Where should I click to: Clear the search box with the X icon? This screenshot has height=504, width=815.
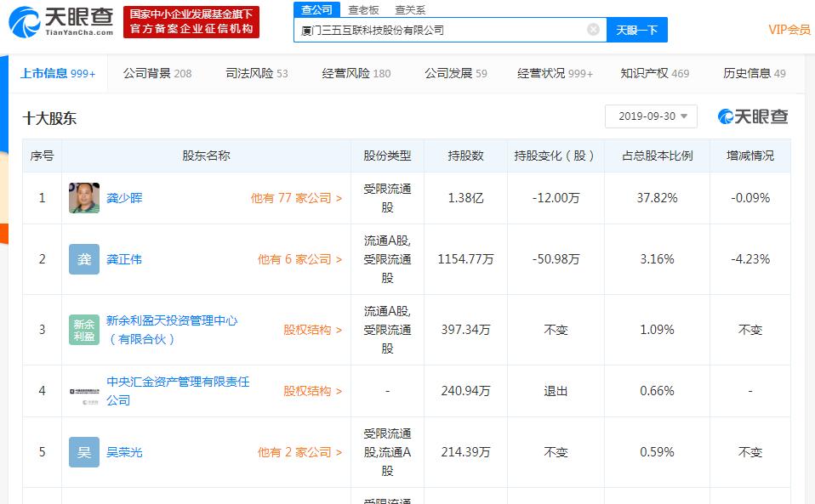click(x=593, y=30)
